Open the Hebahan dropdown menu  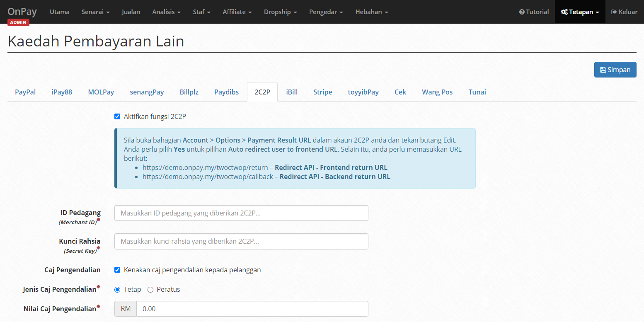coord(371,12)
